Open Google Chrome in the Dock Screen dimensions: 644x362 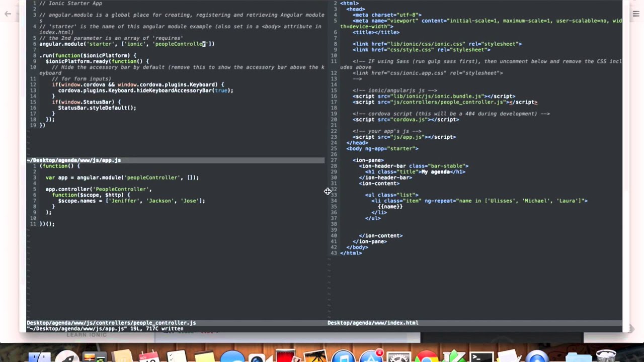click(x=427, y=356)
